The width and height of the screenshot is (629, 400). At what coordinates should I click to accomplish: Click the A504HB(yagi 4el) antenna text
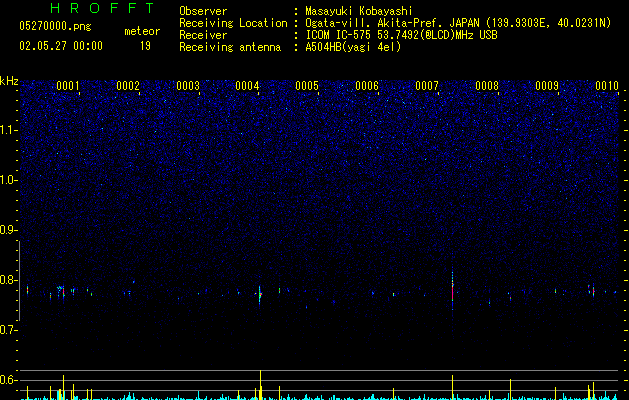pyautogui.click(x=353, y=47)
